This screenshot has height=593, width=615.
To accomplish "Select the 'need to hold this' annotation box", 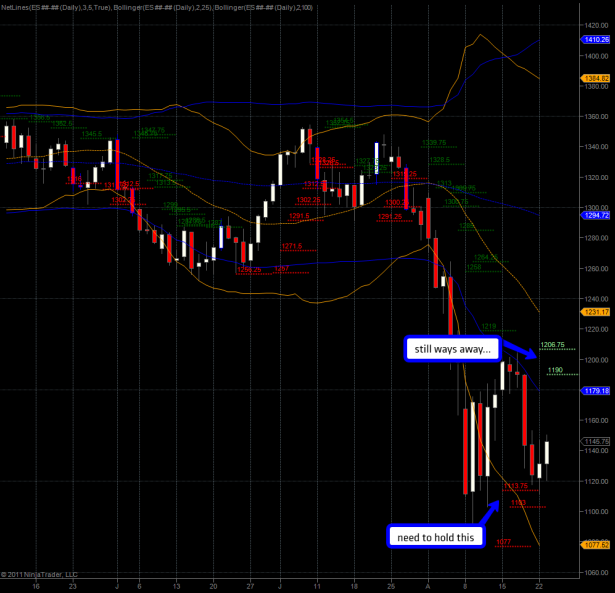I will click(x=434, y=537).
